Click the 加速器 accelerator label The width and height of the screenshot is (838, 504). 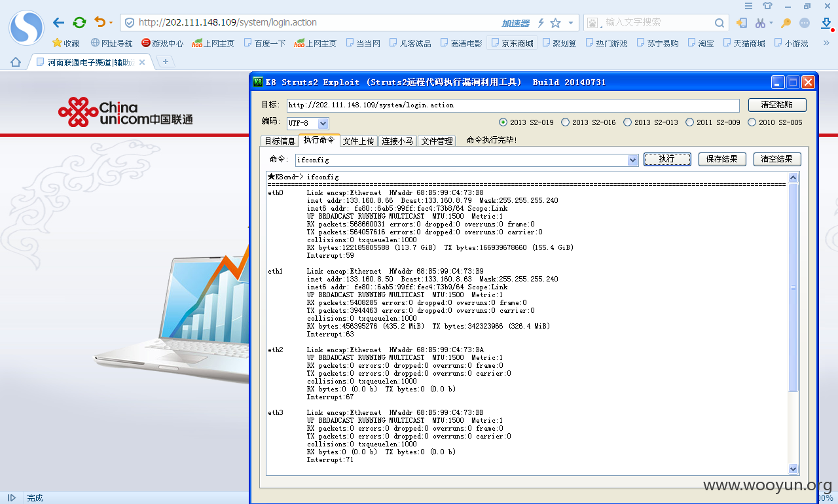click(x=516, y=23)
